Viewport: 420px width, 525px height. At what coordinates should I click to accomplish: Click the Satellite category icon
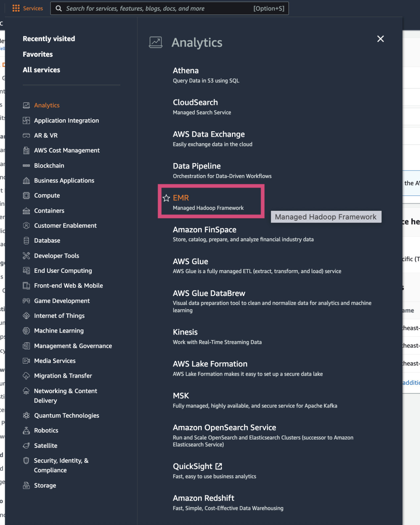(27, 445)
